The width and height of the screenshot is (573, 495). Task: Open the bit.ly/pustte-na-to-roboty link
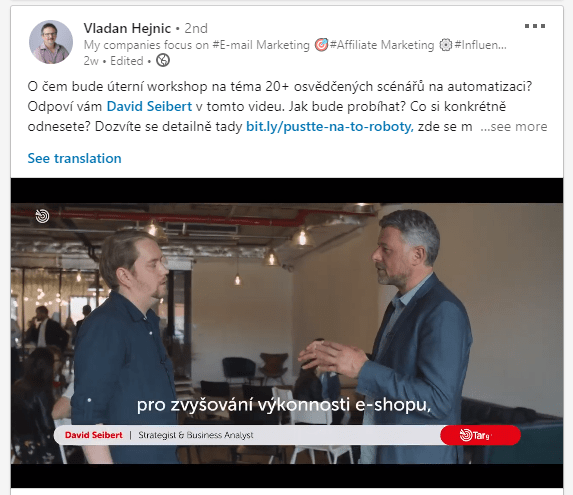330,126
